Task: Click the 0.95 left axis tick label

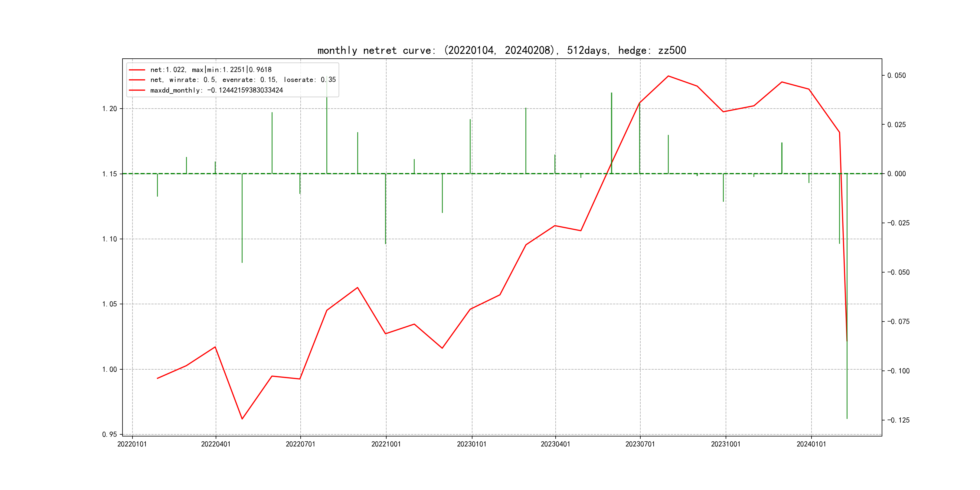Action: [109, 434]
